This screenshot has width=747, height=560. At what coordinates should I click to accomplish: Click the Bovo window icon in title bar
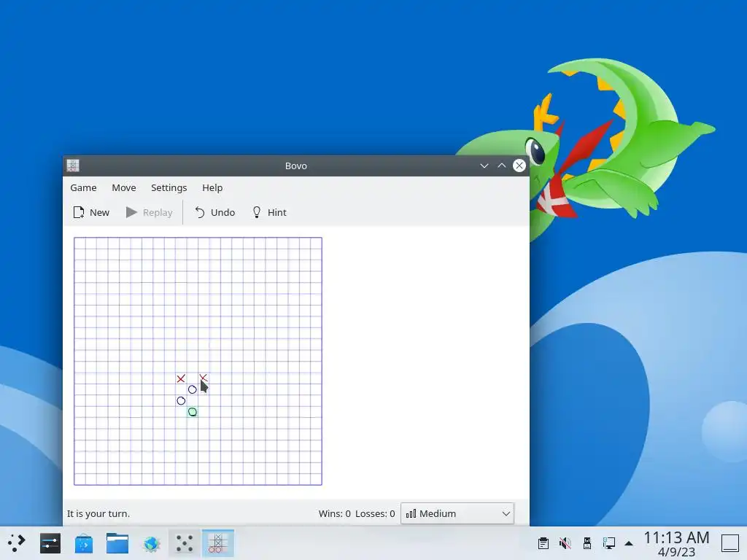pos(73,166)
